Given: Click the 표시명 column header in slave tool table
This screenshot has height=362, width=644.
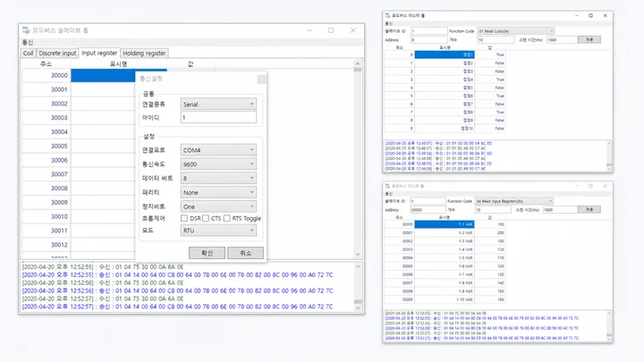Looking at the screenshot, I should [119, 64].
